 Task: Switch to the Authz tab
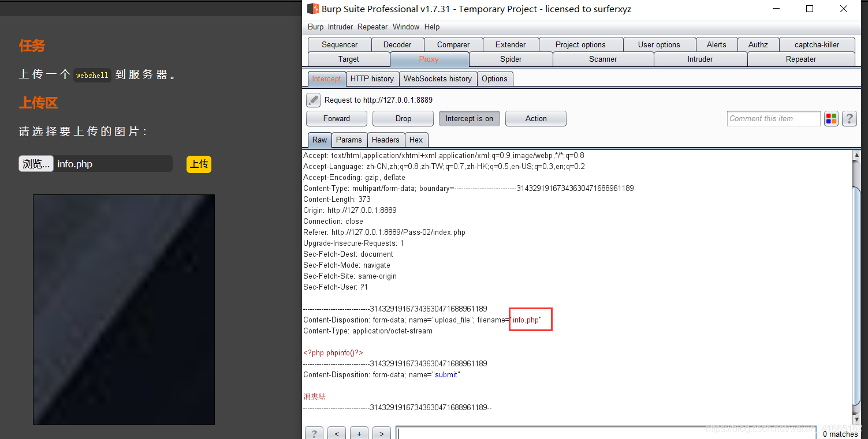pos(758,44)
